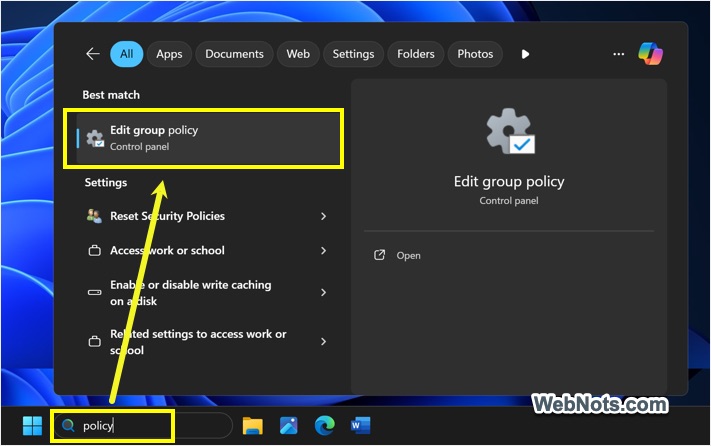Click the Windows Start button
Image resolution: width=711 pixels, height=446 pixels.
(x=32, y=426)
